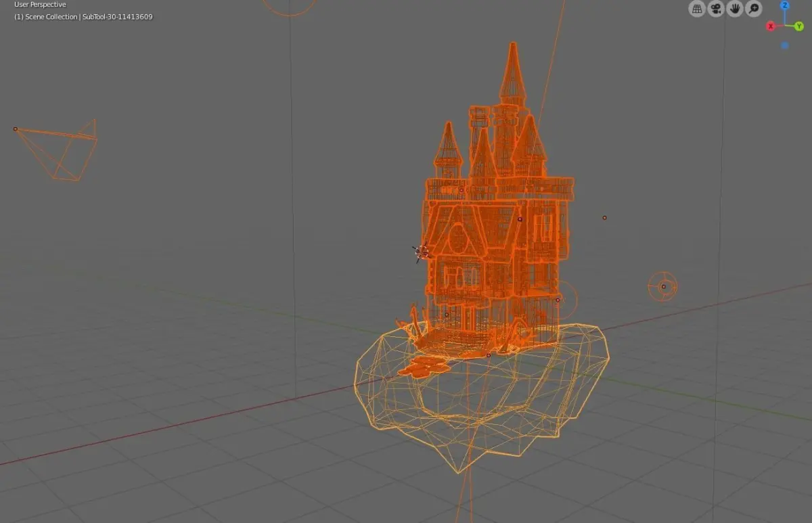Click the negative Z axis gizmo dot

(x=785, y=45)
